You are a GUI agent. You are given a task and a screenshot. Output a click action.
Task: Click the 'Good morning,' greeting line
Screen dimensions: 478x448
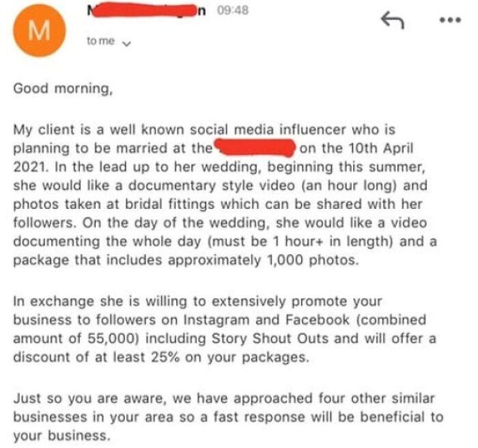pyautogui.click(x=63, y=89)
